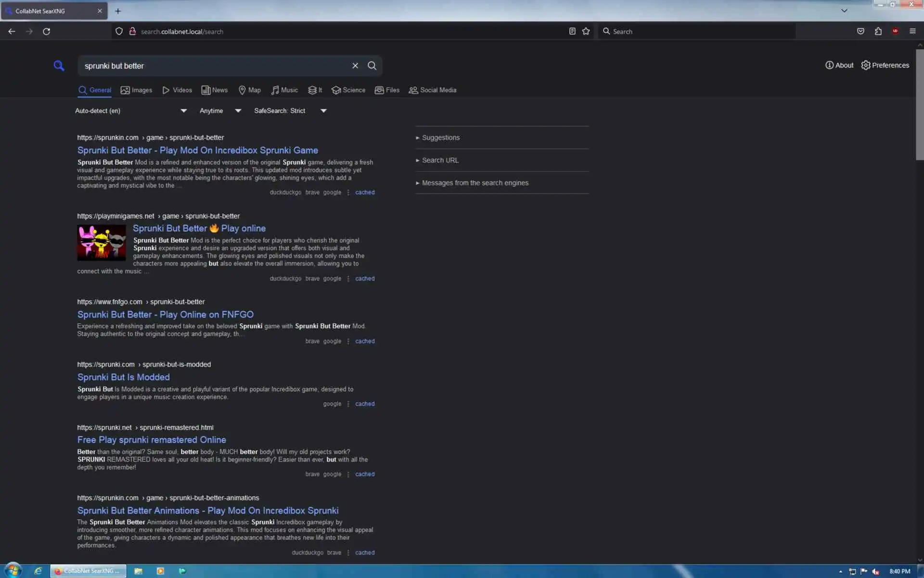The image size is (924, 578).
Task: Reload the current page
Action: click(x=46, y=31)
